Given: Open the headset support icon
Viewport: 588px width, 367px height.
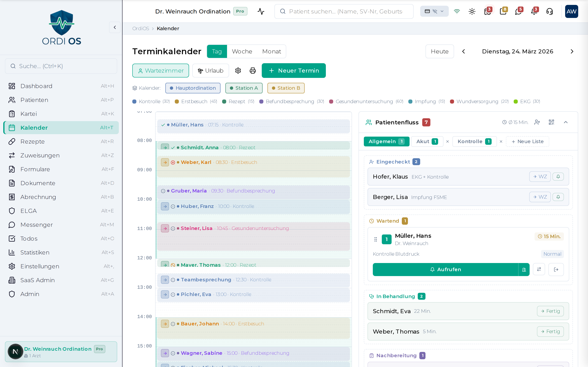Looking at the screenshot, I should pos(549,11).
